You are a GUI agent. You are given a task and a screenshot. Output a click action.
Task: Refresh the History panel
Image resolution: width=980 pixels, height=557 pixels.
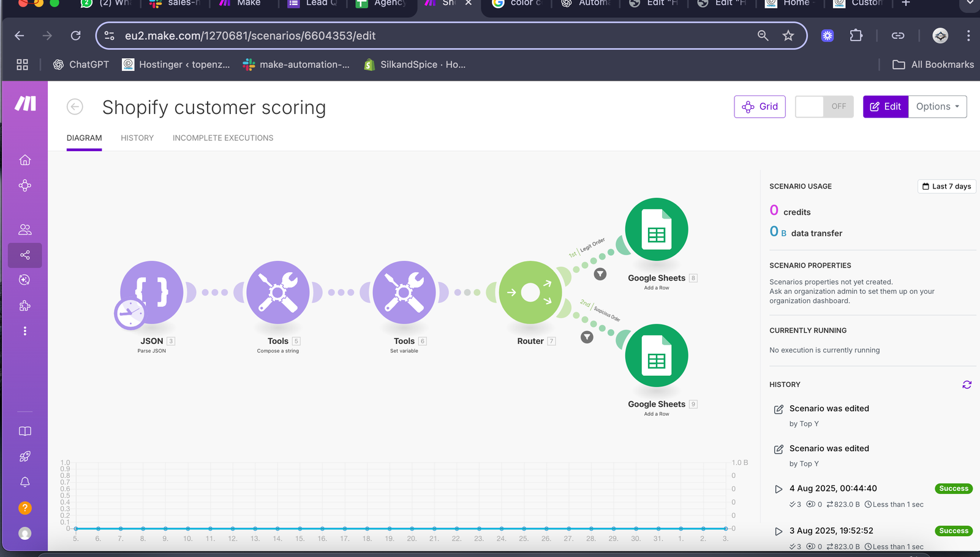[967, 385]
